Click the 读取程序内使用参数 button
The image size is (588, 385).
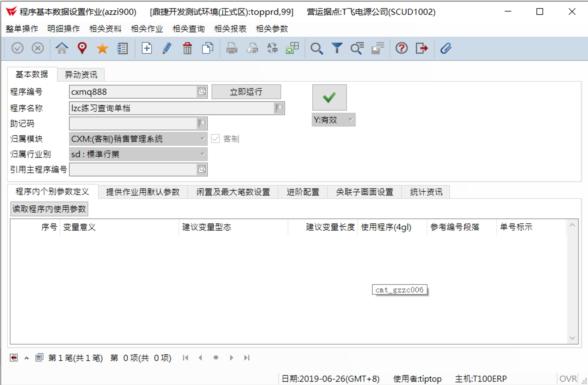[49, 209]
